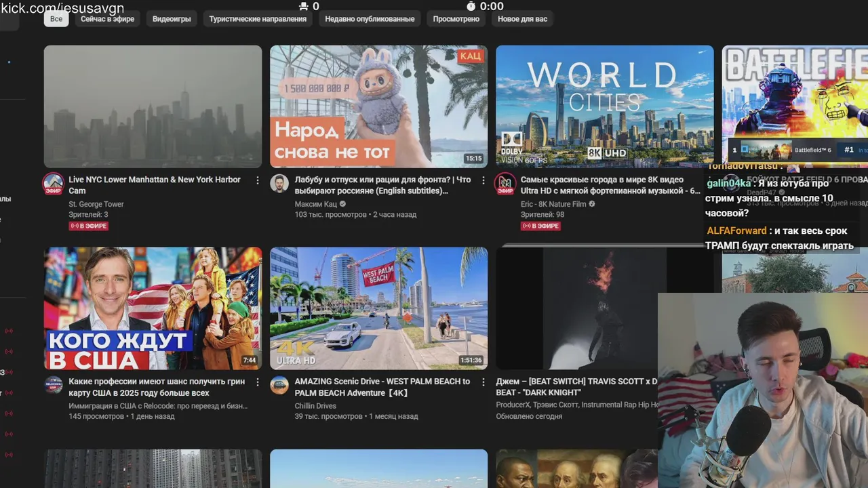Click title "Лабубу и отпуск или рации для фронта"

click(x=382, y=185)
